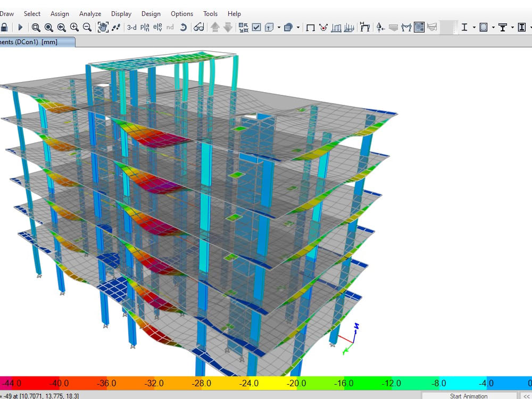Click the Rotate 3D View icon
This screenshot has width=532, height=399.
tap(185, 27)
